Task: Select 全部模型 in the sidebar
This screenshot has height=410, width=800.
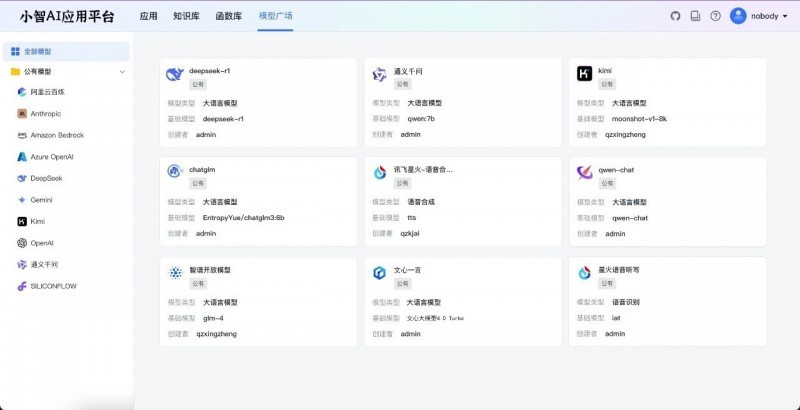Action: 37,51
